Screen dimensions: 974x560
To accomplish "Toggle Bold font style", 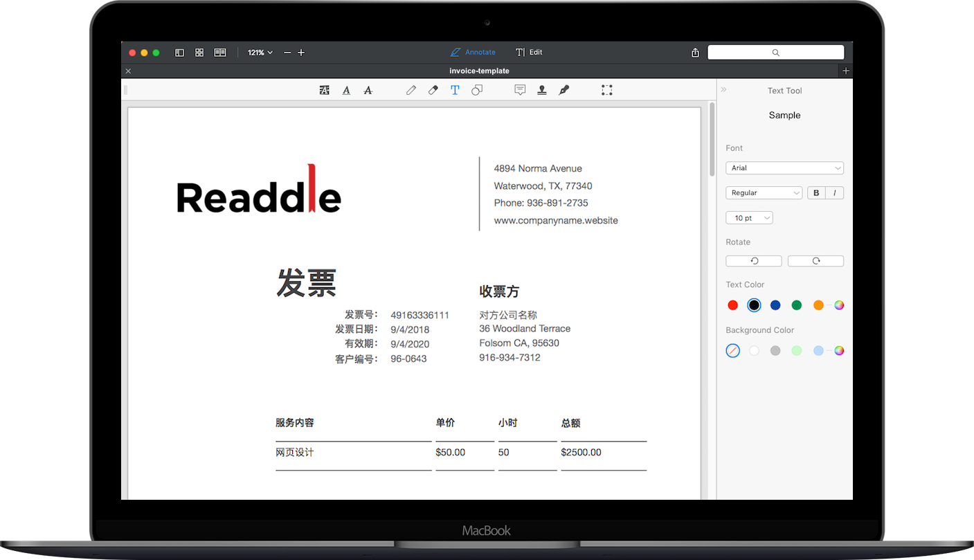I will 816,193.
